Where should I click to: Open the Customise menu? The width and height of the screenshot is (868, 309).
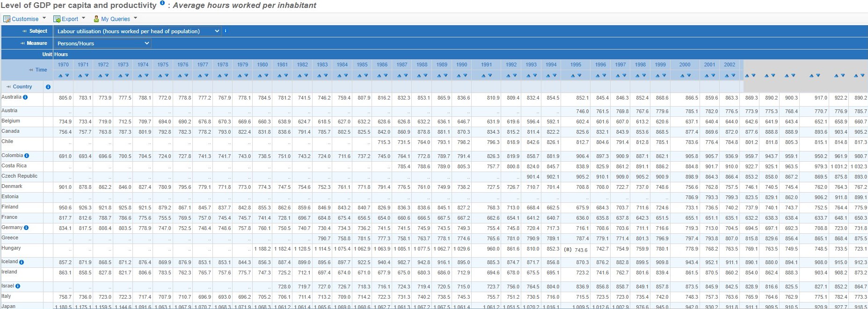[24, 19]
